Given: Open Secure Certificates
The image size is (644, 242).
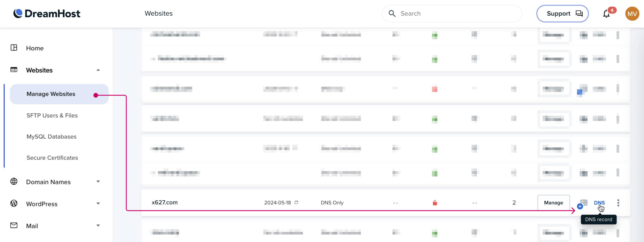Looking at the screenshot, I should click(x=52, y=158).
